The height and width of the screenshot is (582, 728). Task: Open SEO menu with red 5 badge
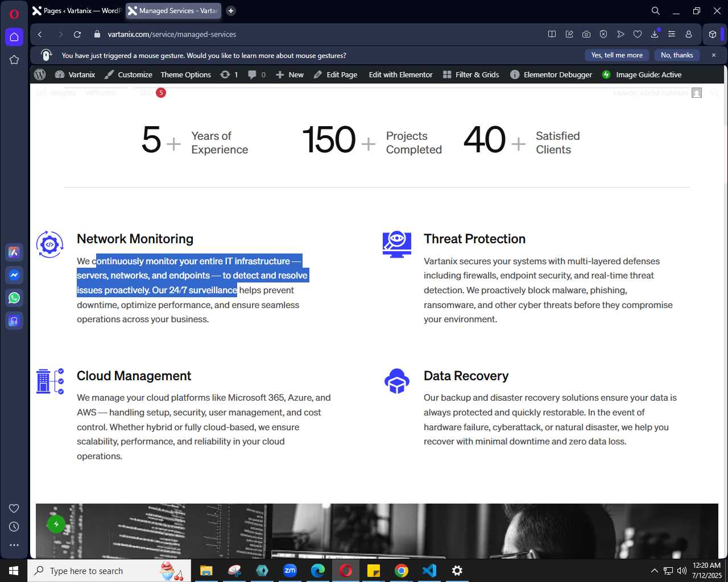(x=152, y=93)
